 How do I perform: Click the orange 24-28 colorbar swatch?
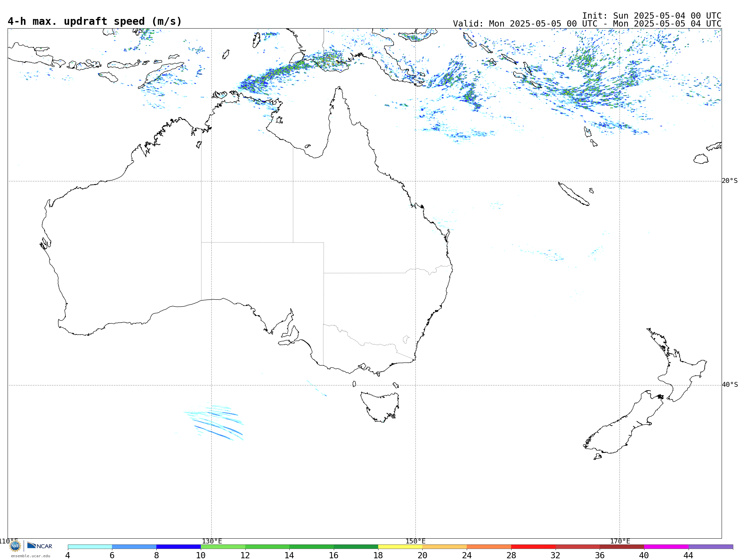[489, 547]
